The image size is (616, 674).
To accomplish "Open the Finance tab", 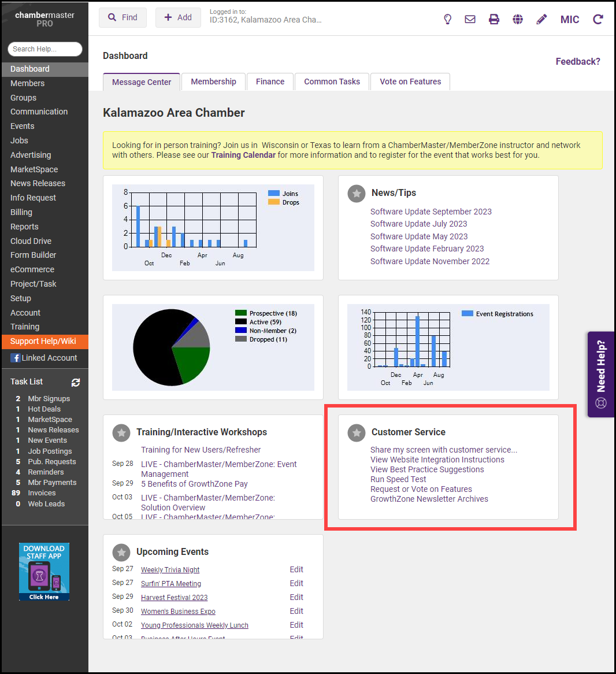I will click(270, 82).
